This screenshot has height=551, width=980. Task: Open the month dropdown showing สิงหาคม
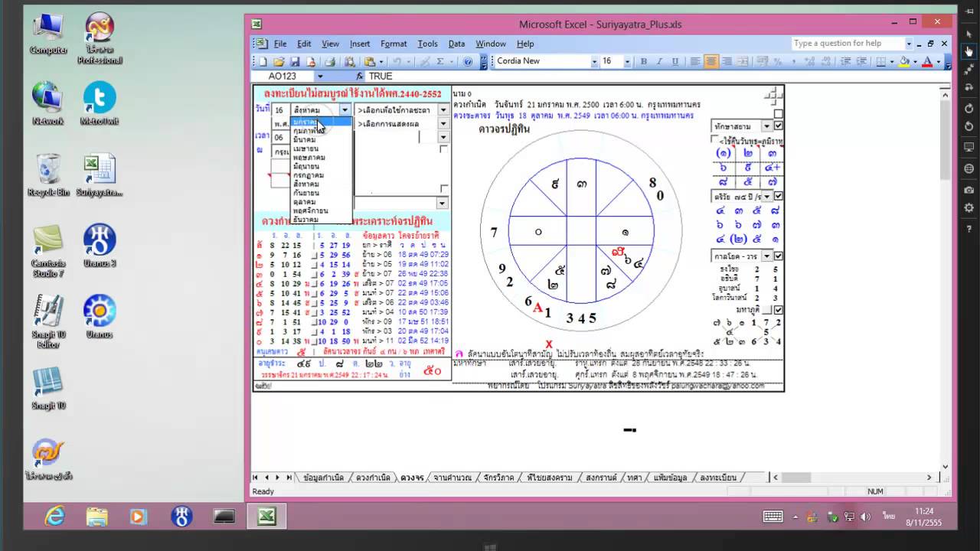pyautogui.click(x=345, y=110)
